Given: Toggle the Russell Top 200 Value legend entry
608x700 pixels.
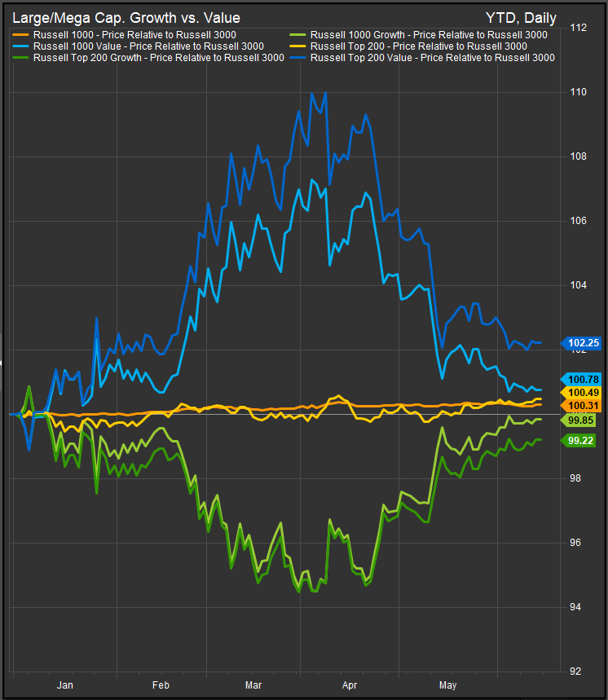Looking at the screenshot, I should click(432, 58).
